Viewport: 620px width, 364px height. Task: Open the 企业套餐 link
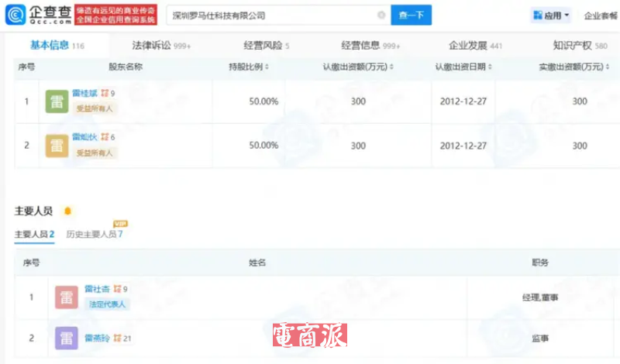(x=601, y=15)
